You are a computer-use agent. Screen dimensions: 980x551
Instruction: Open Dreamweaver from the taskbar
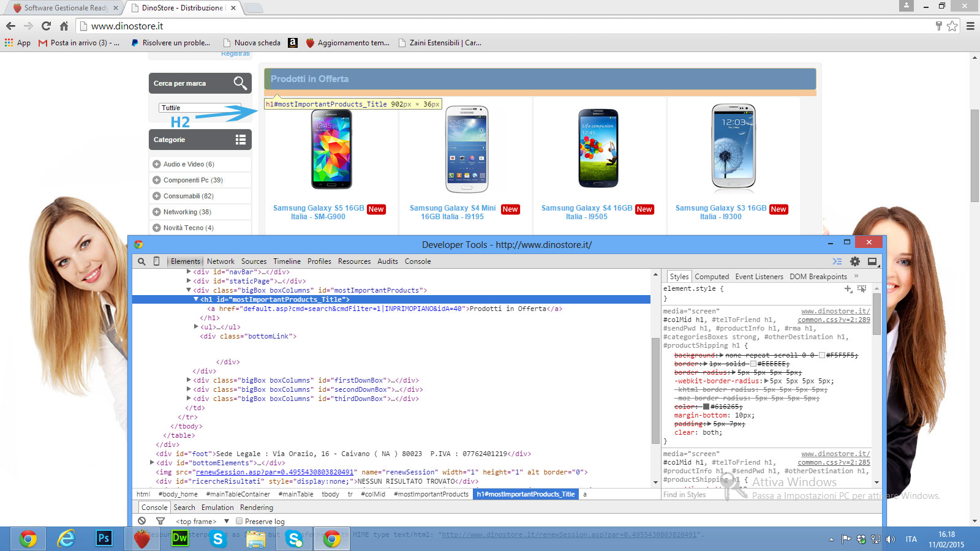[x=180, y=539]
